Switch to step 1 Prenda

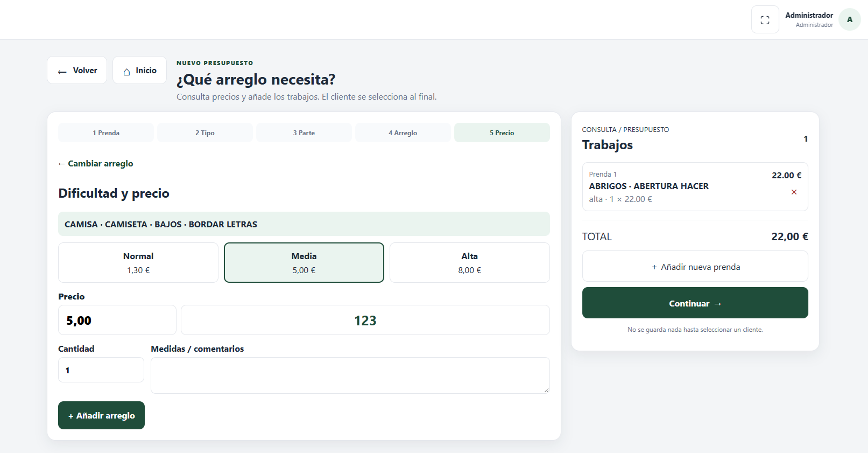[x=106, y=133]
